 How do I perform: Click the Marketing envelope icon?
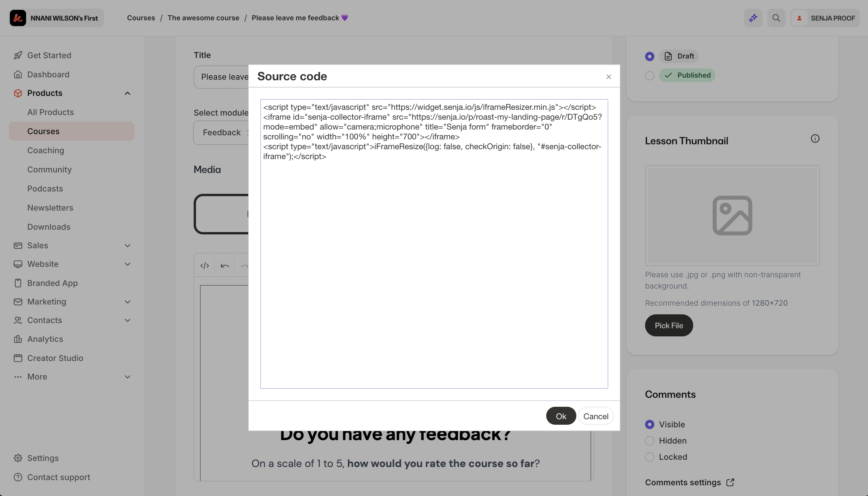18,302
